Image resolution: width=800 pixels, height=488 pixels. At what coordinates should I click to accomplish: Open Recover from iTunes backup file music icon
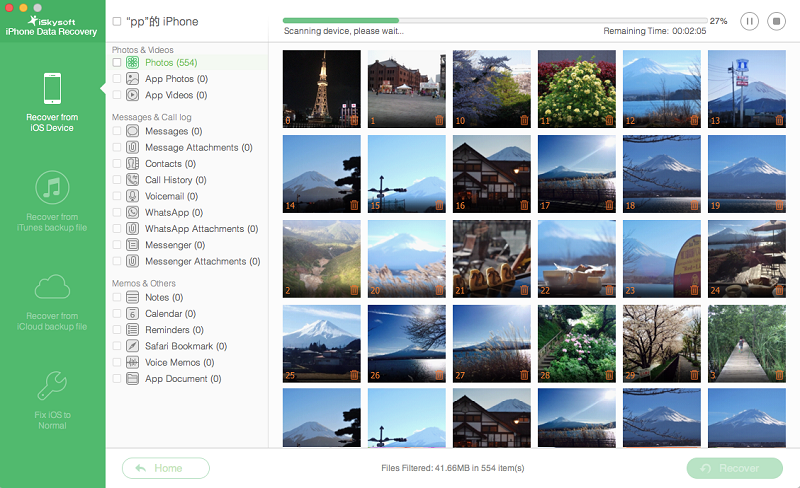(x=52, y=187)
